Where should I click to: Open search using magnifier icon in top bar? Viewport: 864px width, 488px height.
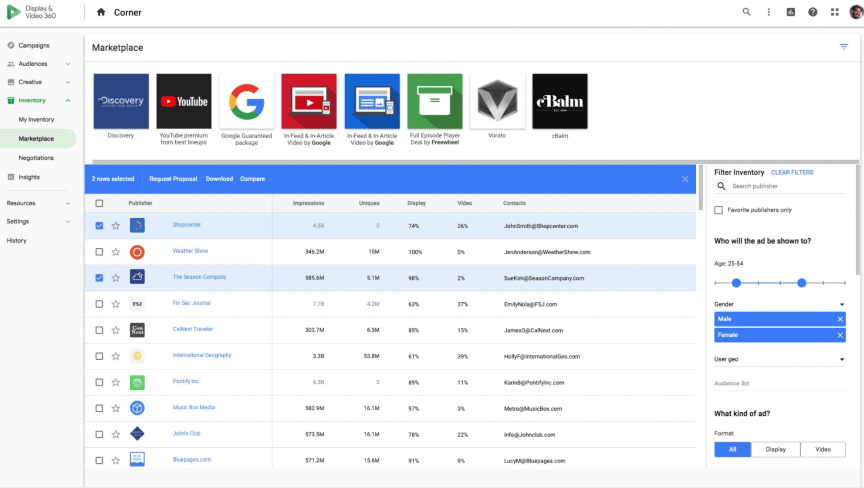coord(747,12)
